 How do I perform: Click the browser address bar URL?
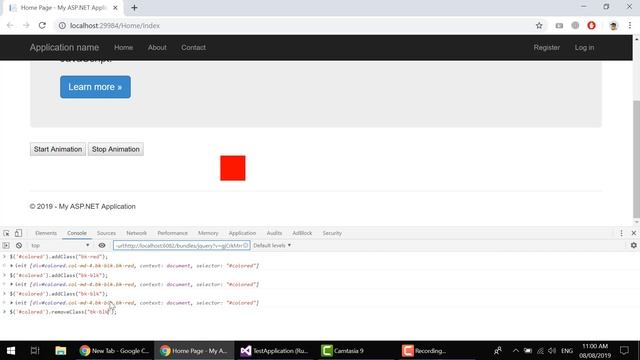click(115, 25)
